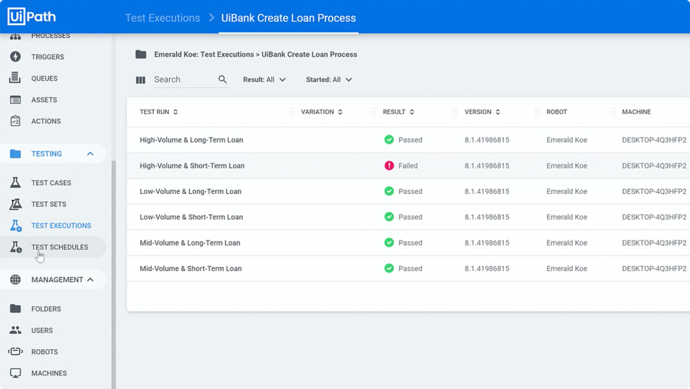This screenshot has height=389, width=690.
Task: Click the column chooser icon beside Search
Action: (140, 80)
